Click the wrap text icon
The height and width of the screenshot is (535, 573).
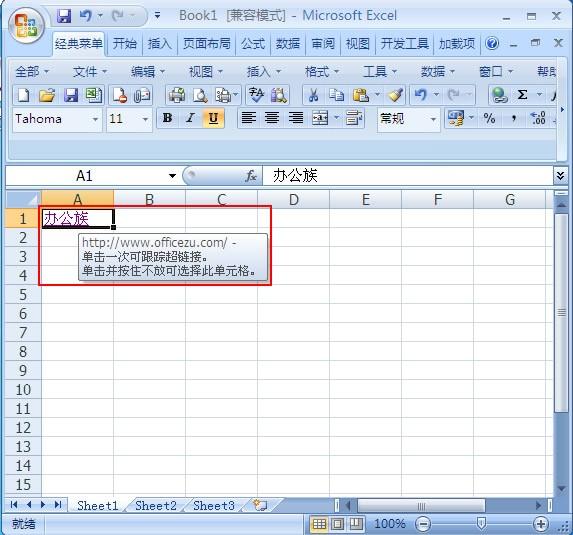pyautogui.click(x=354, y=118)
